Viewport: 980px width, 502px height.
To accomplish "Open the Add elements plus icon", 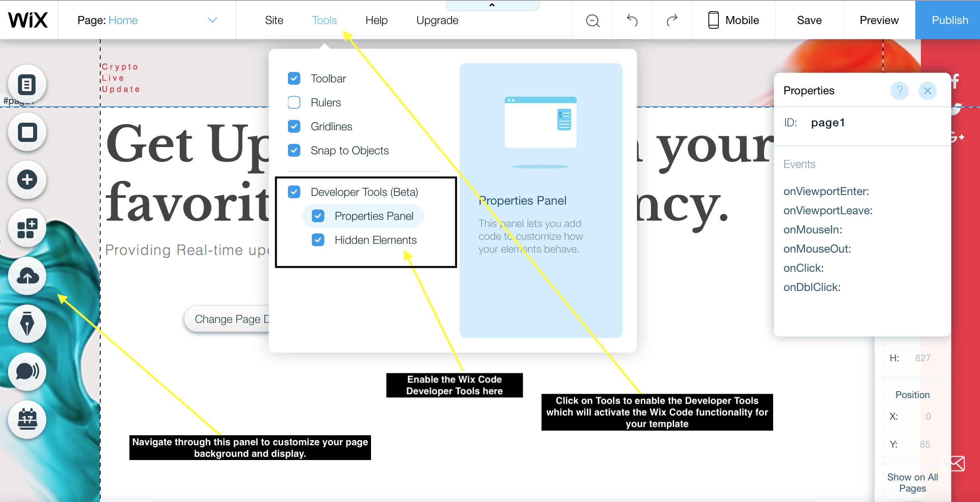I will 27,180.
